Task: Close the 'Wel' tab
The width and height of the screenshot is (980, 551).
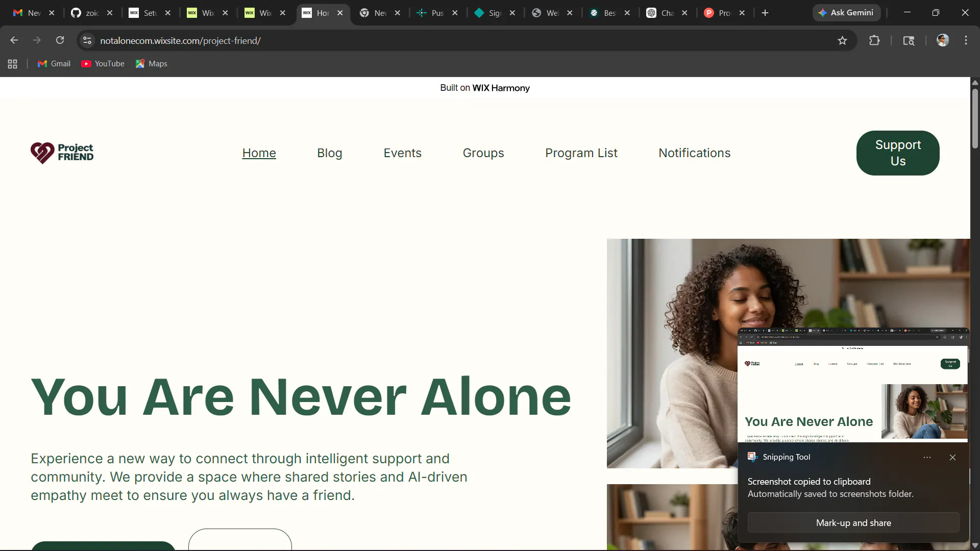Action: [x=570, y=13]
